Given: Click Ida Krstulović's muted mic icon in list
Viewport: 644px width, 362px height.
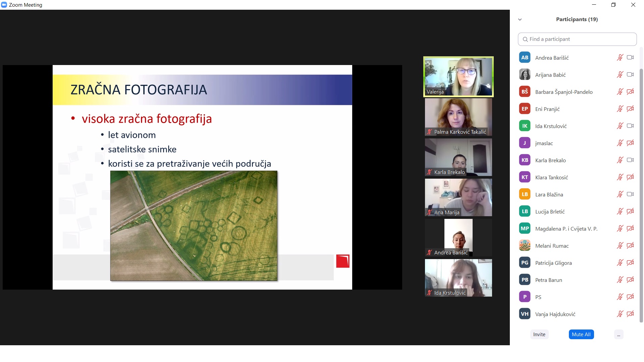Looking at the screenshot, I should tap(620, 126).
